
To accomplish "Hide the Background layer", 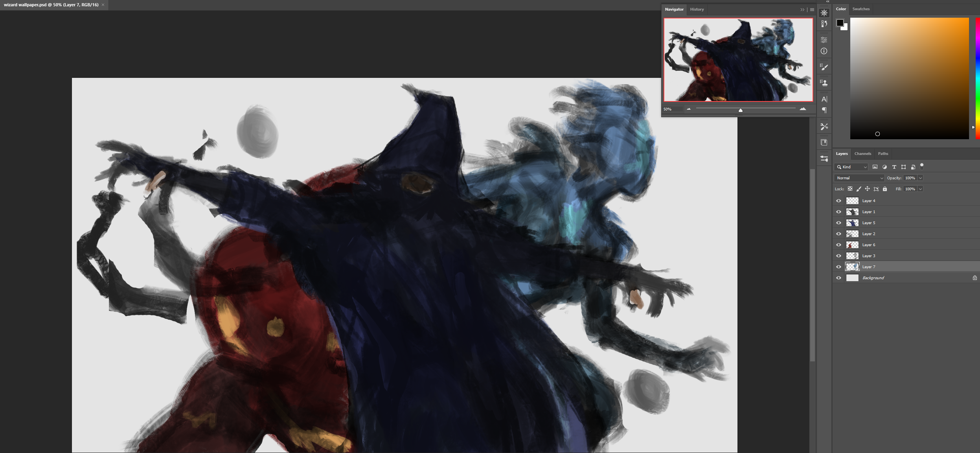I will coord(838,278).
